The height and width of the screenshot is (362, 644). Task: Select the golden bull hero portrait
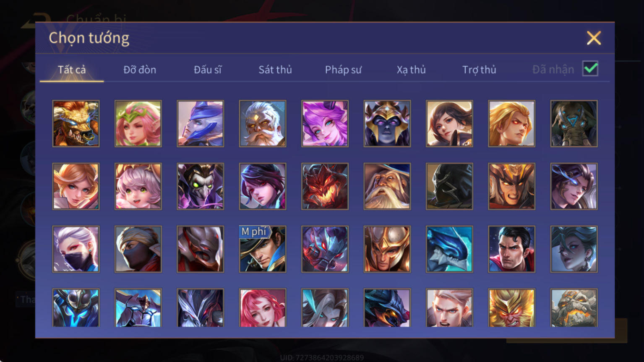[x=76, y=124]
